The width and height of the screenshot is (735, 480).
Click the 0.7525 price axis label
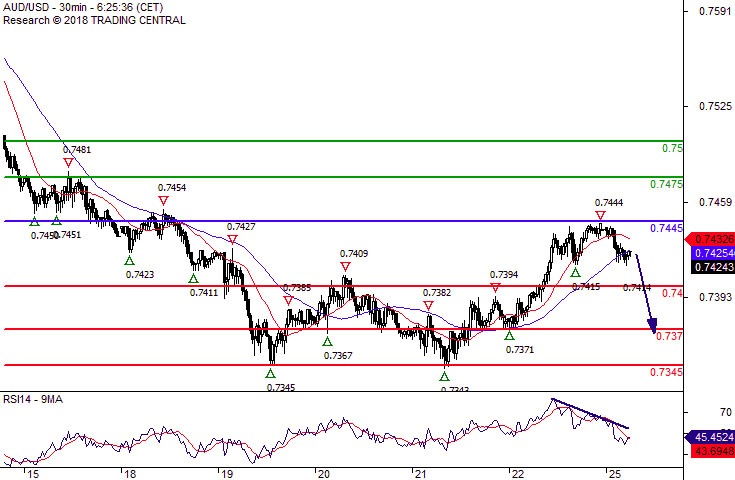[715, 106]
